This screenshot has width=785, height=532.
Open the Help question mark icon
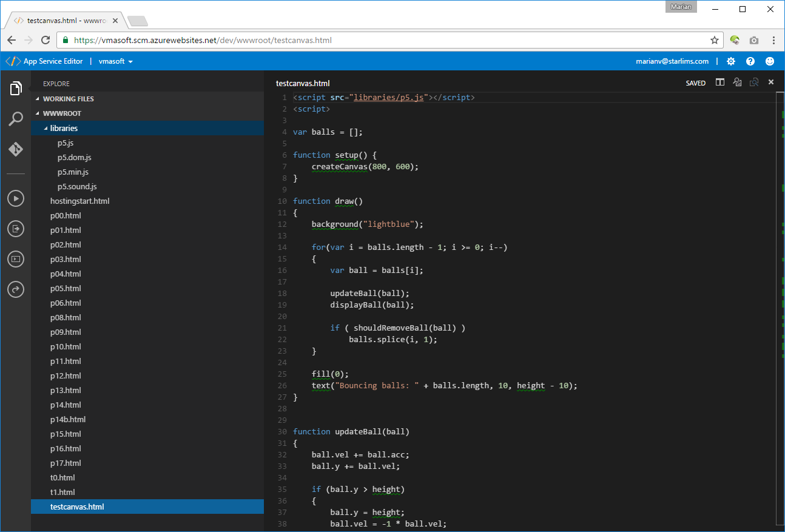(x=750, y=61)
